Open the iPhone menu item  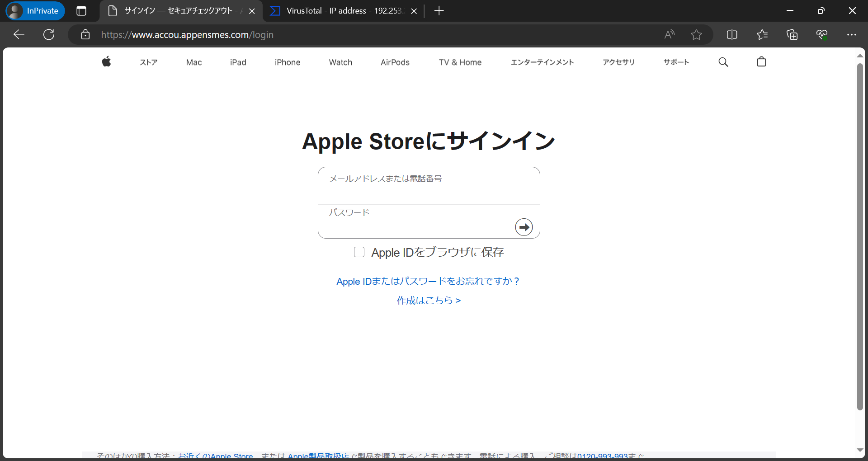[x=288, y=62]
